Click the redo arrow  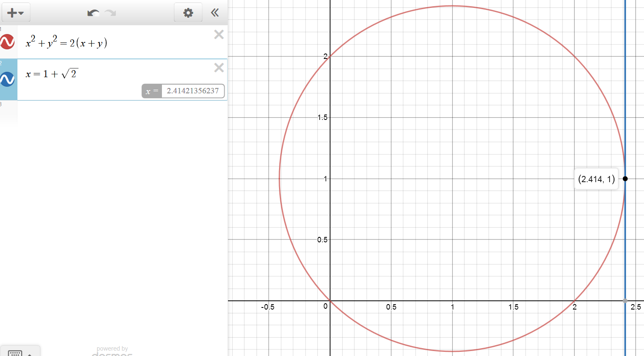(110, 13)
